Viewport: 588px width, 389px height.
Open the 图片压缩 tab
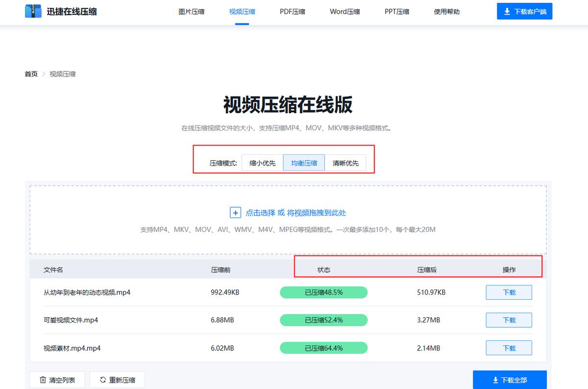pyautogui.click(x=191, y=11)
